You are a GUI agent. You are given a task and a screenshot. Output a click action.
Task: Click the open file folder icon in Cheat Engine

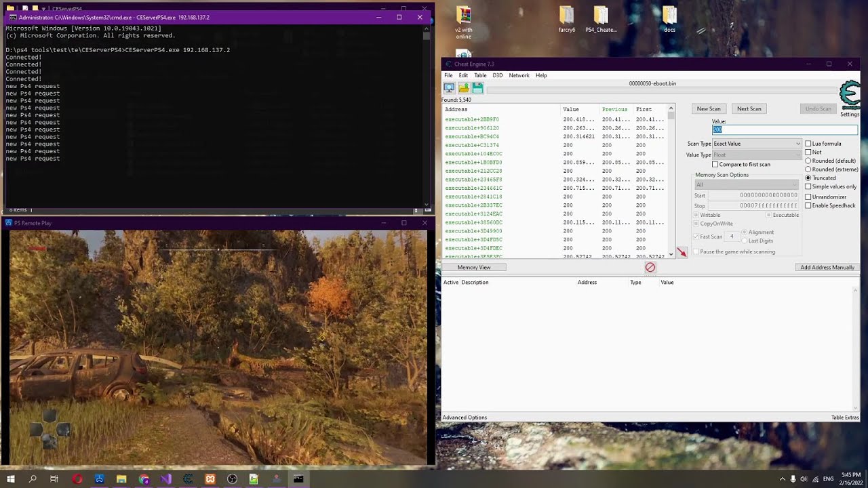[x=464, y=88]
